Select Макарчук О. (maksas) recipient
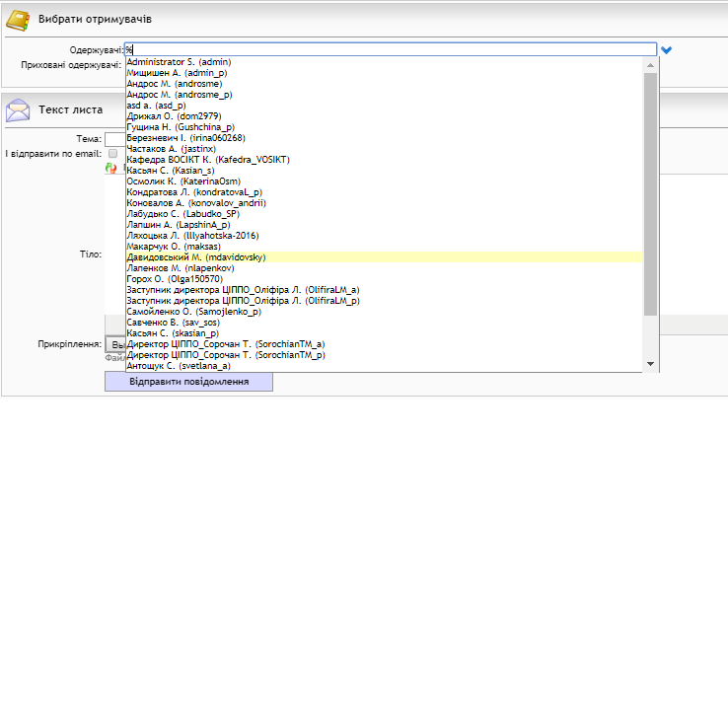Screen dimensions: 728x726 384,246
